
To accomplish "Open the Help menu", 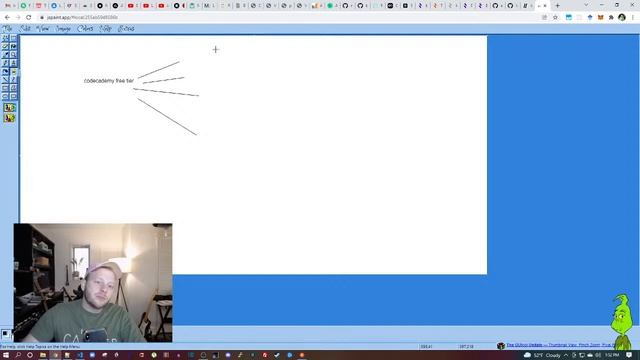I will click(x=106, y=29).
